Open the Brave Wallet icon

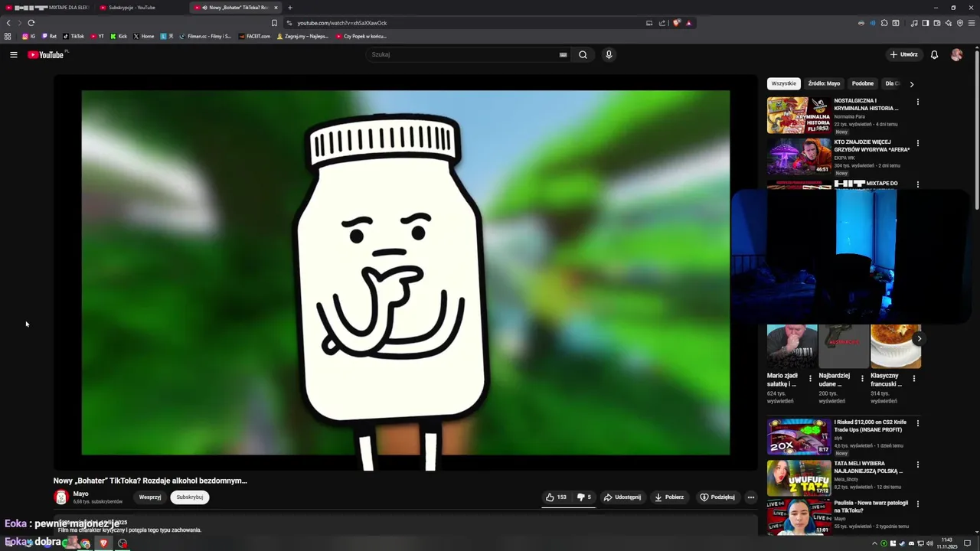(936, 23)
